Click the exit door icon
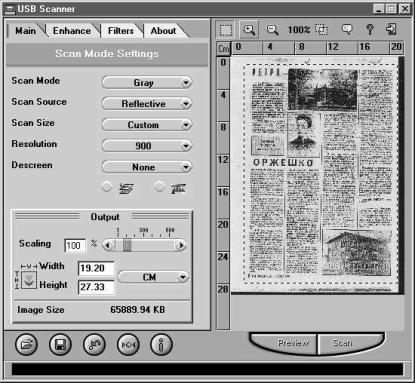Screen dimensions: 415x383 pos(391,29)
